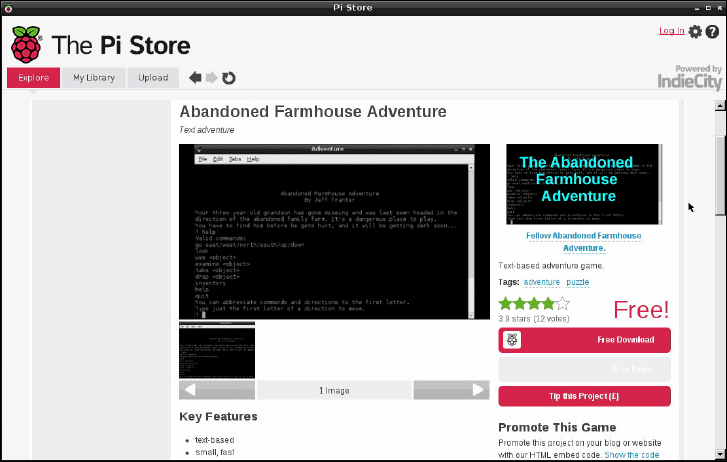Rate the game with the fifth star
The width and height of the screenshot is (727, 462).
coord(562,304)
